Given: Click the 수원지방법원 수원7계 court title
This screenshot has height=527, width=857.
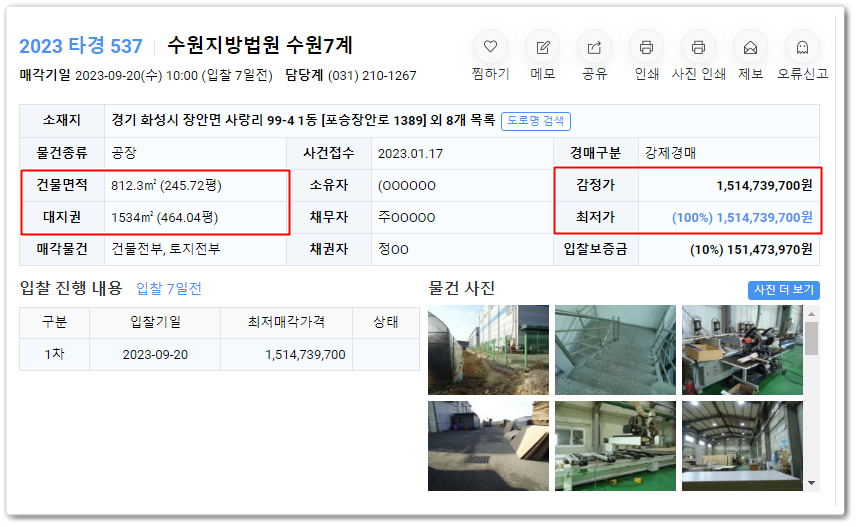Looking at the screenshot, I should pos(260,45).
